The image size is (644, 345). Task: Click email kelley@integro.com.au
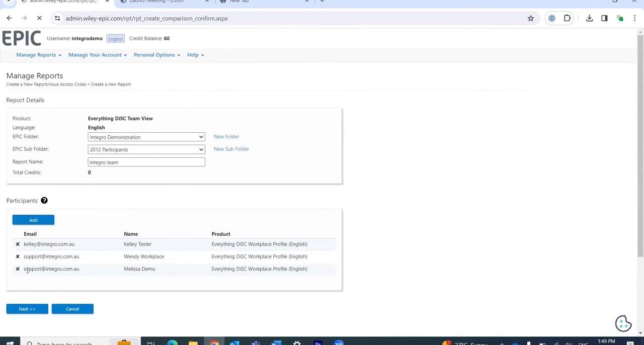pos(49,244)
